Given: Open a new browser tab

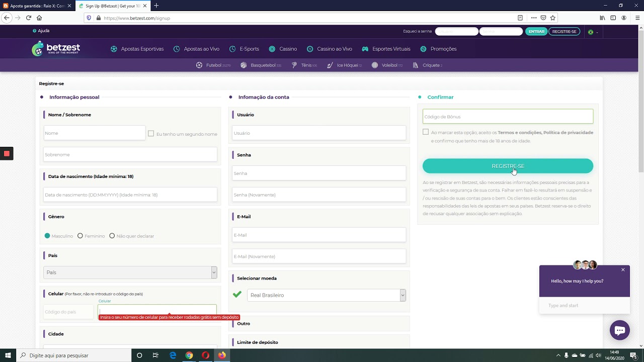Looking at the screenshot, I should (156, 6).
